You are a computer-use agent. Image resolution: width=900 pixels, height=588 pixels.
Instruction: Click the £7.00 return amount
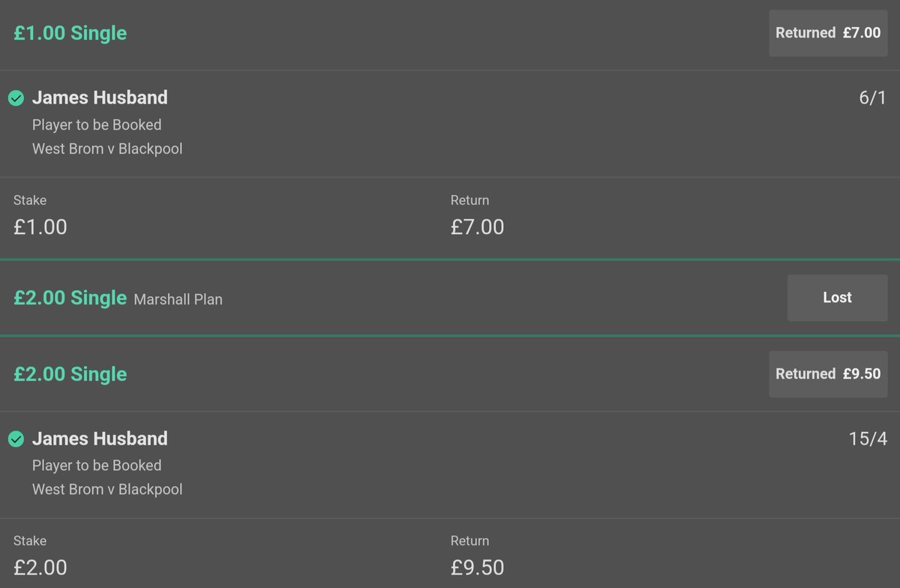coord(477,226)
